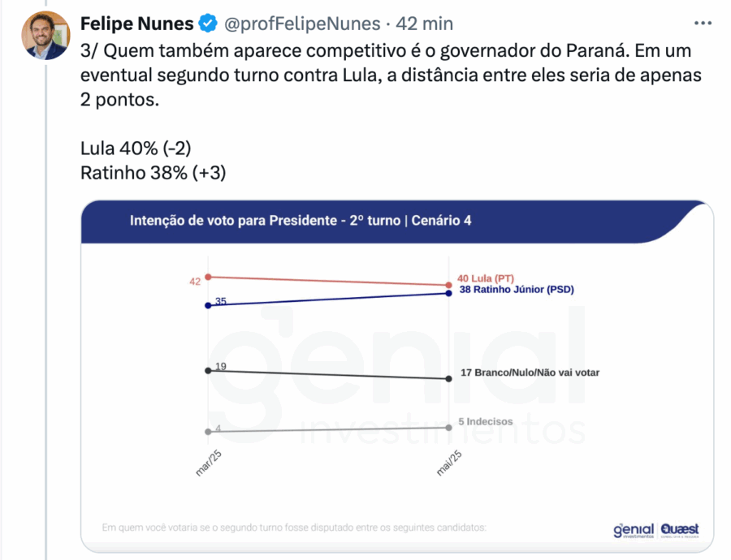Click the Quaest logo in chart footer
The image size is (731, 560).
coord(681,529)
